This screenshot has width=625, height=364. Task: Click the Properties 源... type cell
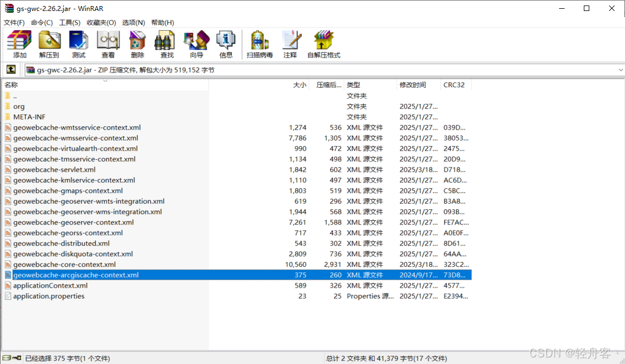click(370, 296)
